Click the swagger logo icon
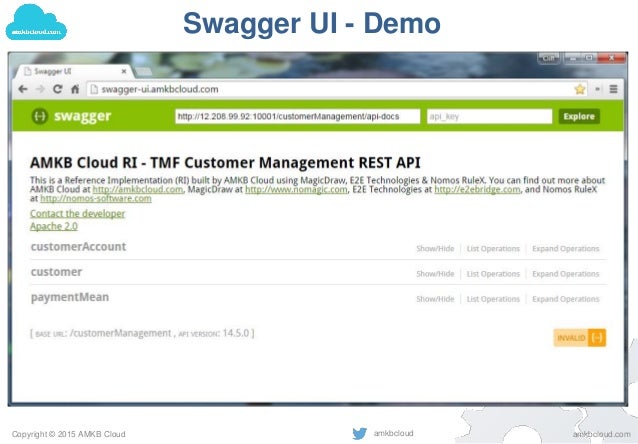The height and width of the screenshot is (444, 638). pos(40,116)
